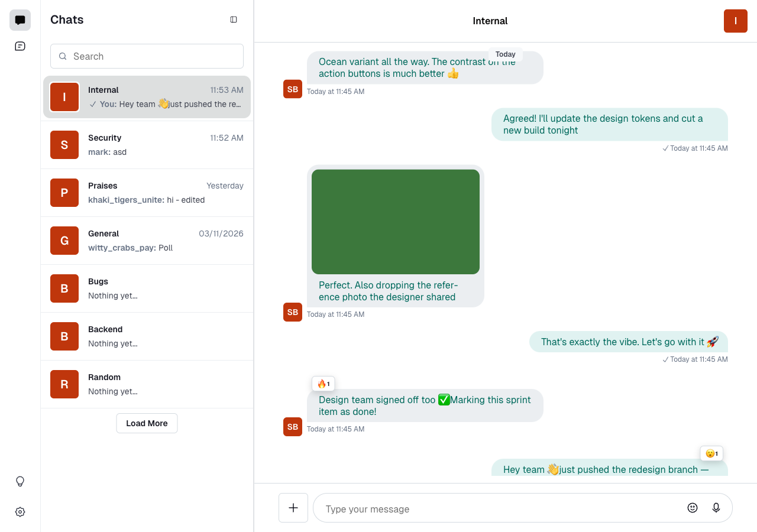This screenshot has height=532, width=757.
Task: Open the Backend channel
Action: [x=147, y=336]
